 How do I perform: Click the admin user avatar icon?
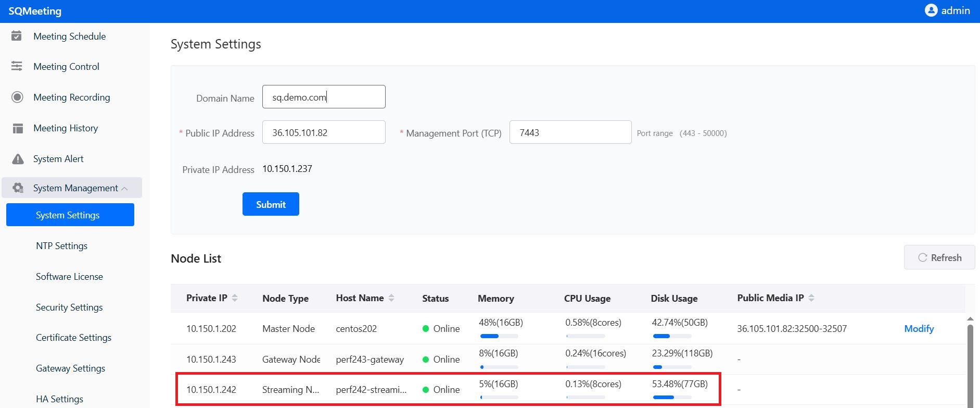click(931, 10)
